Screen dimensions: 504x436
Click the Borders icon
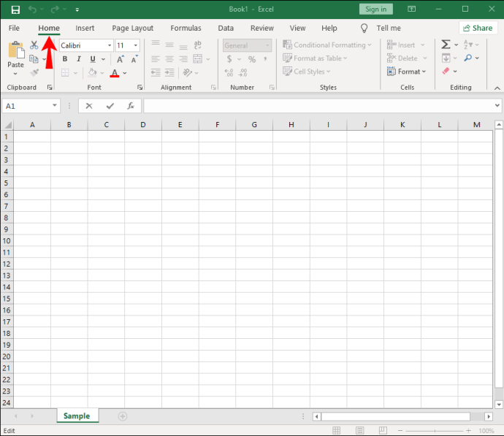point(65,73)
